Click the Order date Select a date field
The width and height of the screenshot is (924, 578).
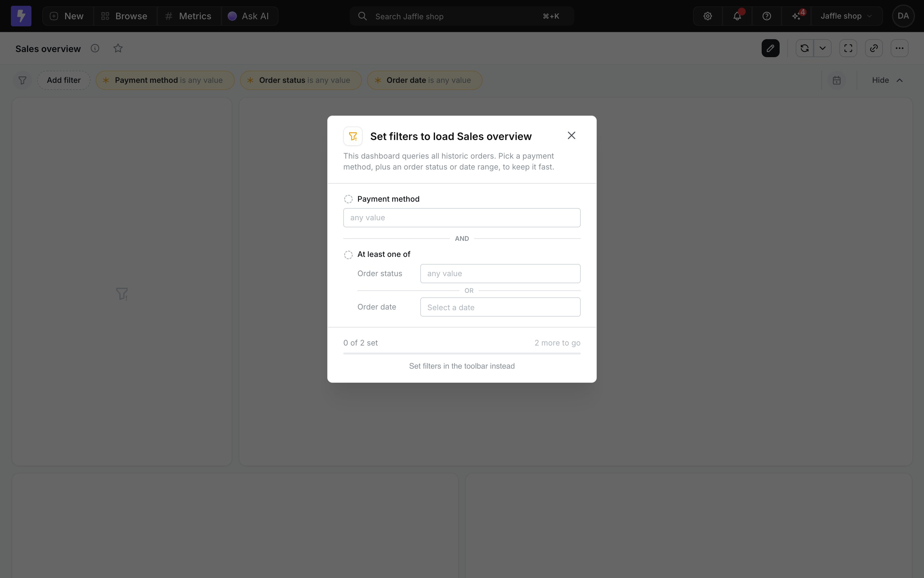[x=500, y=307]
